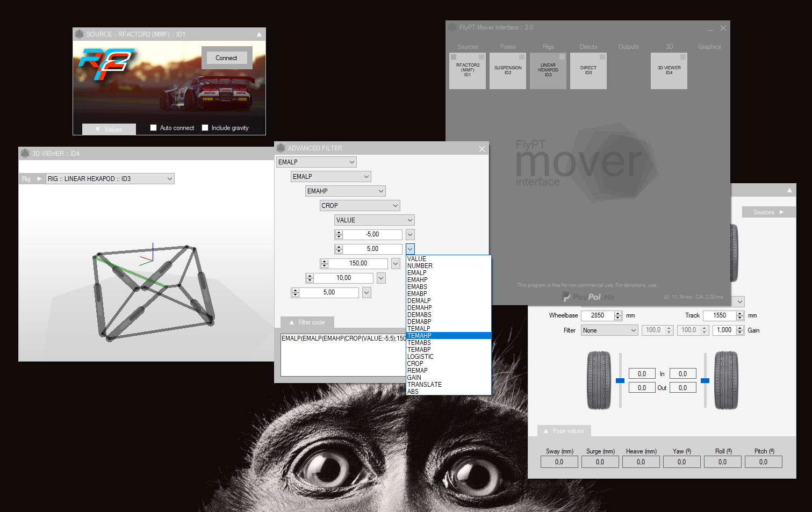Open the suspension Filter dropdown set to None
Viewport: 812px width, 512px height.
pos(609,330)
